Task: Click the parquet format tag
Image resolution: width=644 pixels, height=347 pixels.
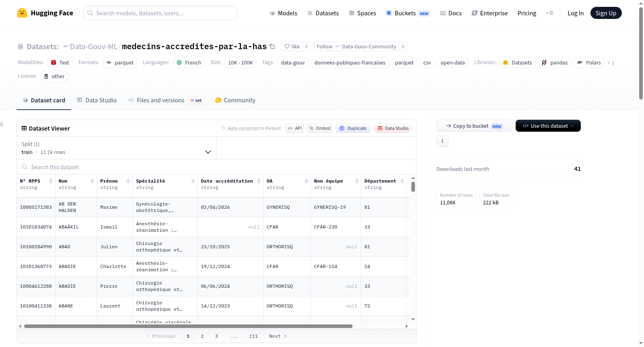Action: [x=120, y=62]
